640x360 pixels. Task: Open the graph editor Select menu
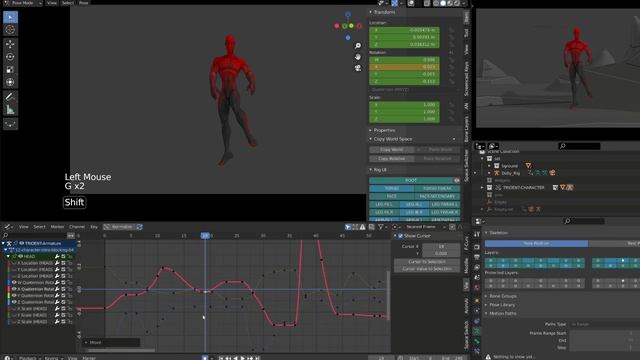pyautogui.click(x=39, y=227)
